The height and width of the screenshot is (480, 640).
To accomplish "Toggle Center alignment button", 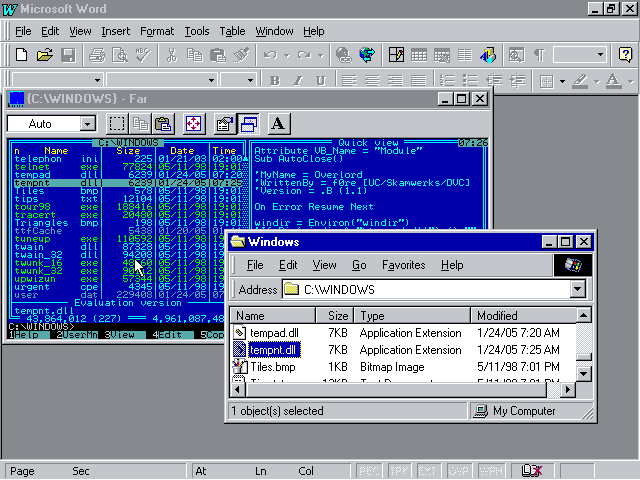I will coord(372,80).
